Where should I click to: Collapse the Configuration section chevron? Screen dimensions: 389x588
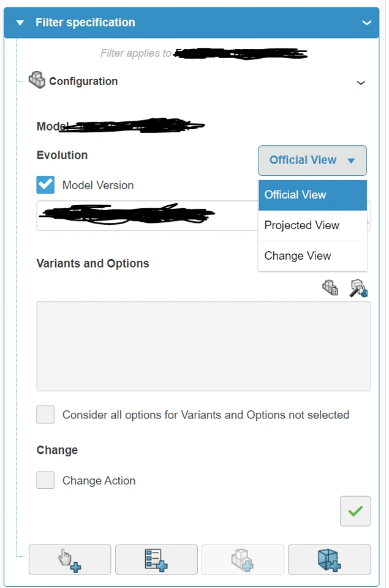[x=361, y=82]
